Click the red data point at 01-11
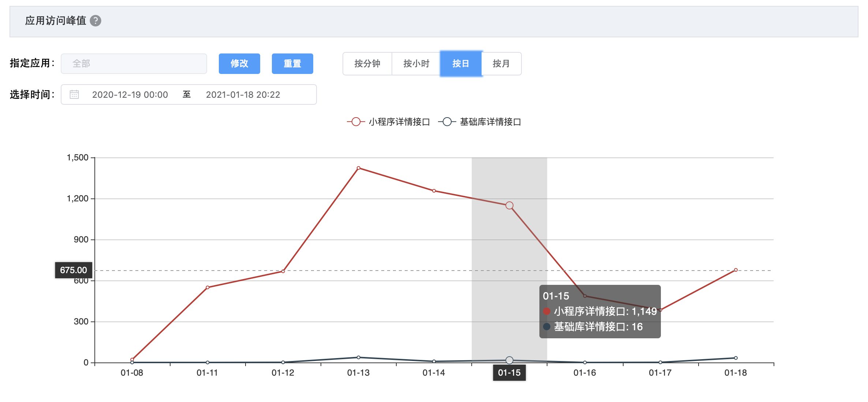This screenshot has width=868, height=402. [x=207, y=287]
